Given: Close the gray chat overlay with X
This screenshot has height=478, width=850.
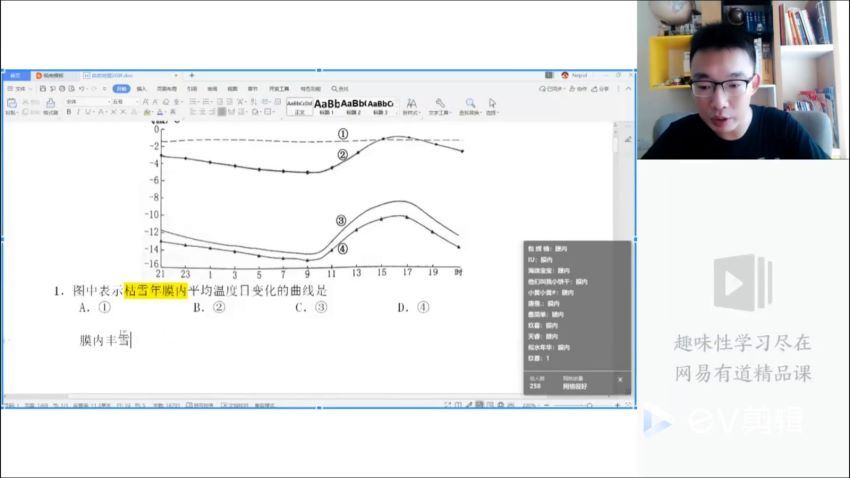Looking at the screenshot, I should (620, 380).
